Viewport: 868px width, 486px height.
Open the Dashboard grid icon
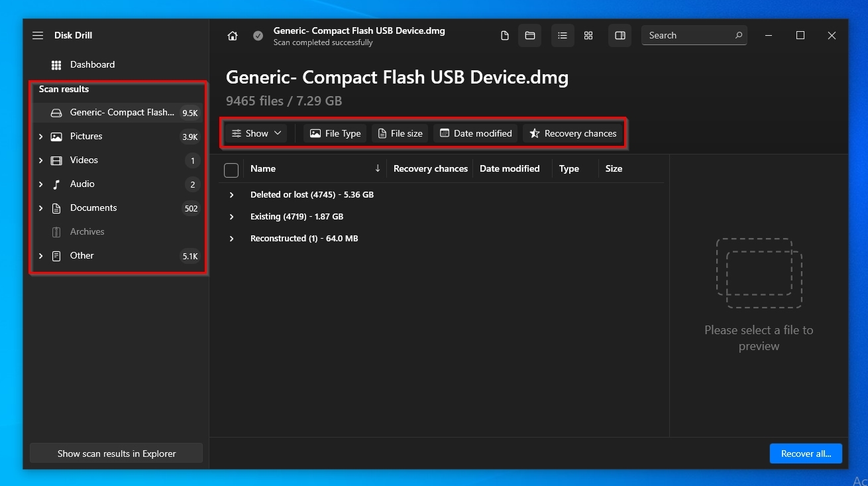56,65
